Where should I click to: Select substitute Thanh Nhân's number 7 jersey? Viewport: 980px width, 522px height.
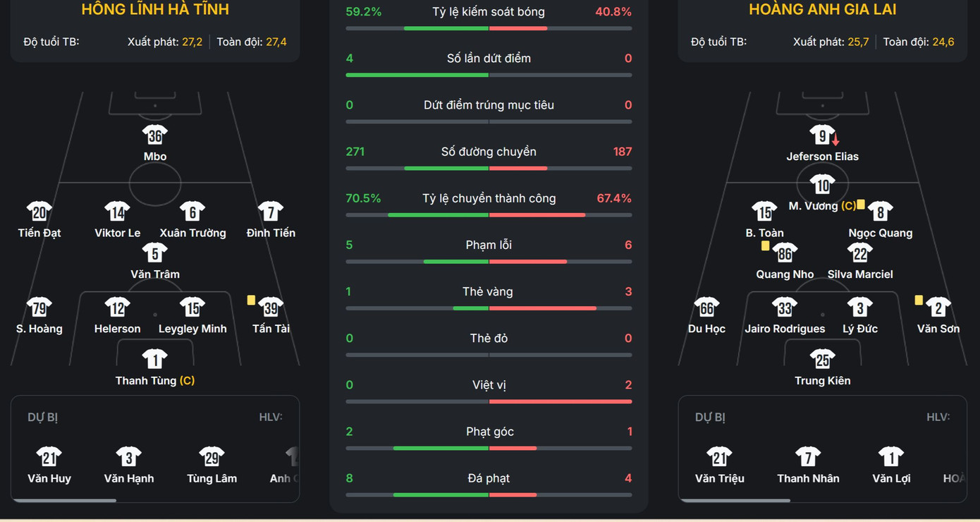pyautogui.click(x=808, y=457)
